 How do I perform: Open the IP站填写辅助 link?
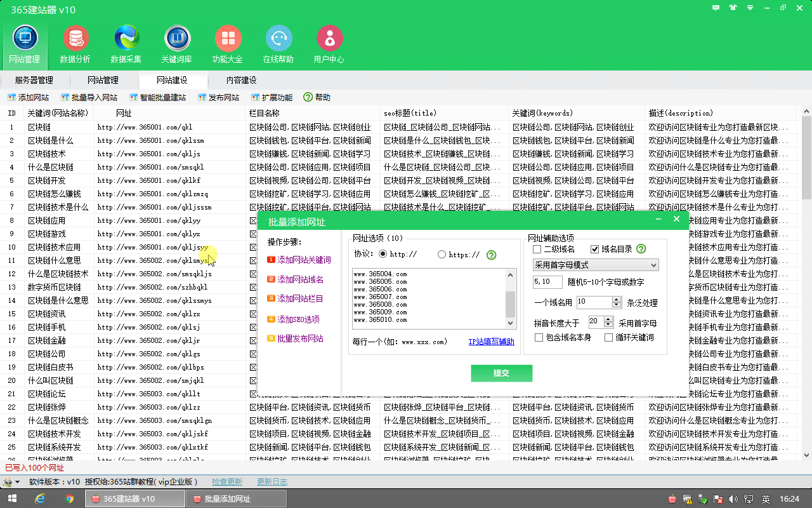pyautogui.click(x=492, y=342)
